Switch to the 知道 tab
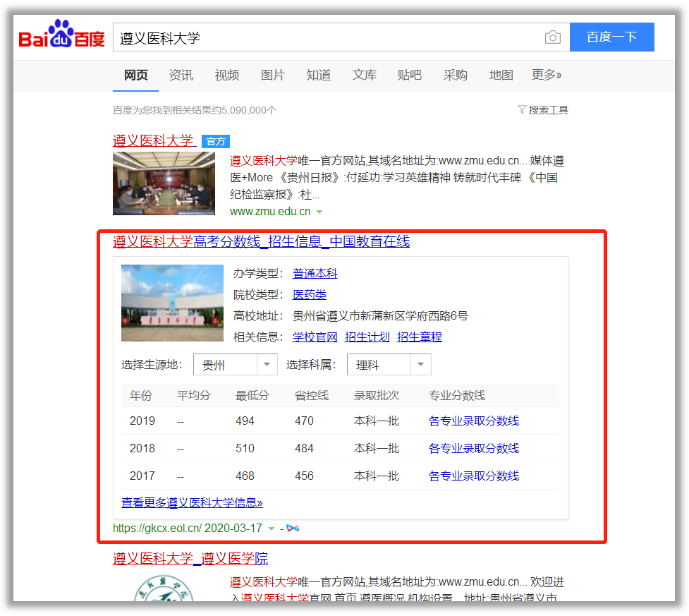Image resolution: width=689 pixels, height=616 pixels. coord(318,76)
